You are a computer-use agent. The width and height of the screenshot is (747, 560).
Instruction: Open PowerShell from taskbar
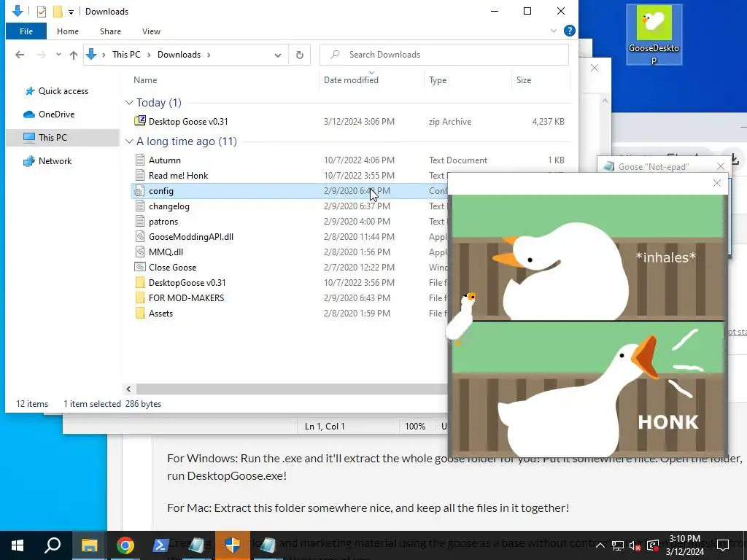point(160,545)
